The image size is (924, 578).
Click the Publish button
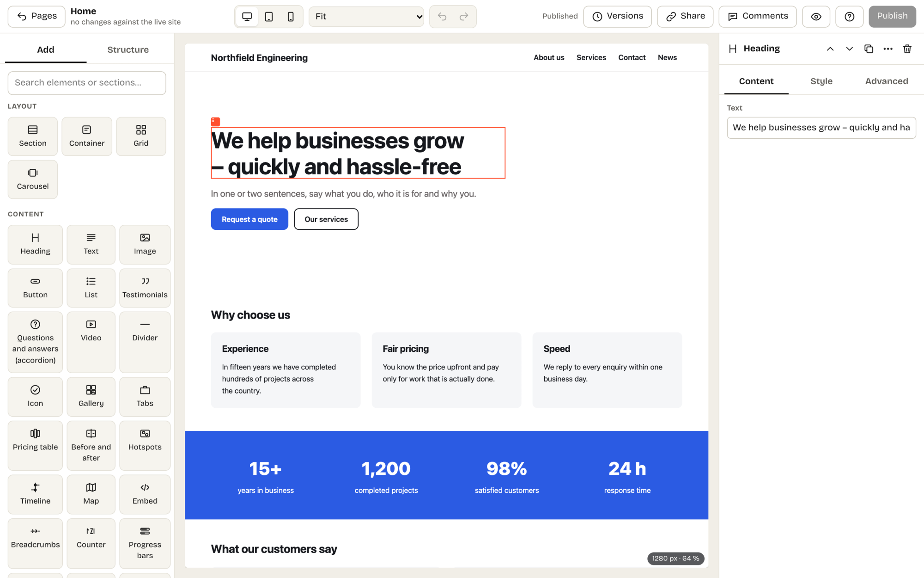pos(892,17)
